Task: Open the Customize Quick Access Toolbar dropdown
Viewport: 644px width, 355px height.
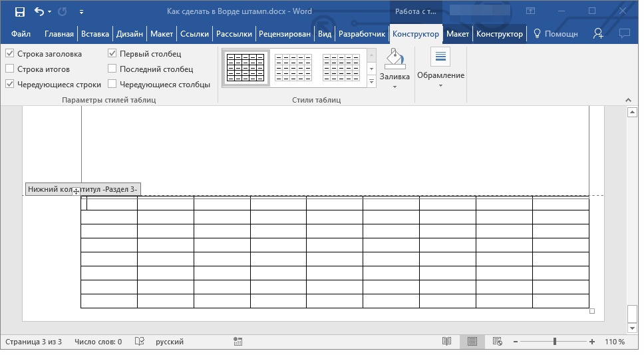Action: [81, 11]
